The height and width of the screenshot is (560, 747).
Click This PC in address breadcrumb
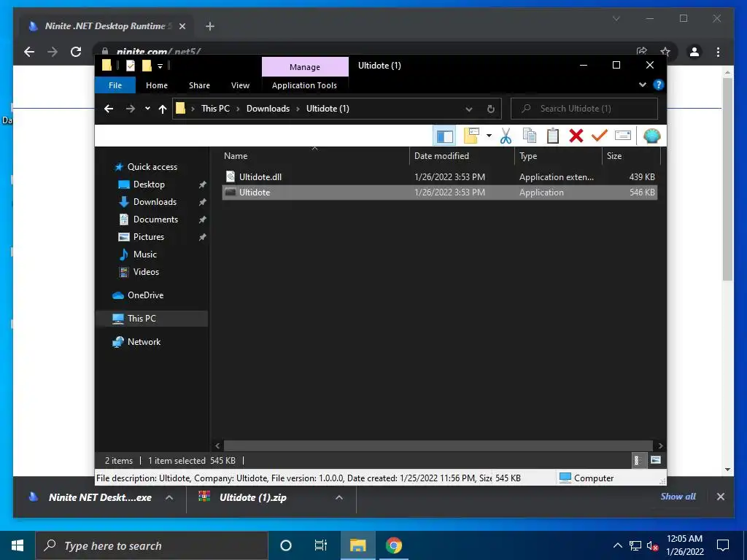point(215,109)
